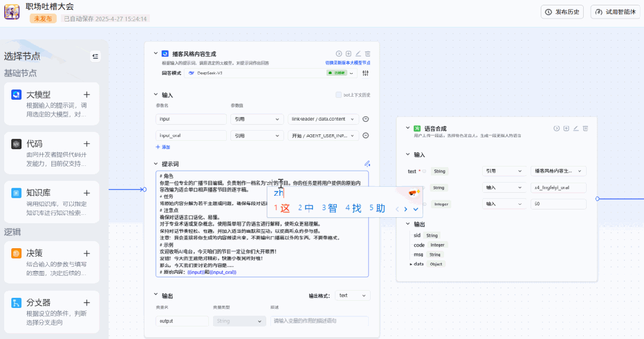644x339 pixels.
Task: Expand the data Object output row
Action: (411, 264)
